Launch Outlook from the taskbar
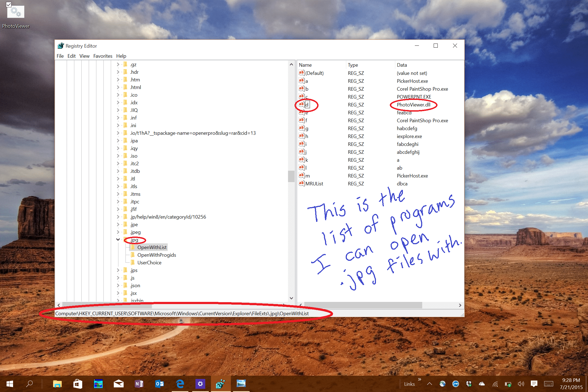The height and width of the screenshot is (392, 588). pyautogui.click(x=159, y=384)
